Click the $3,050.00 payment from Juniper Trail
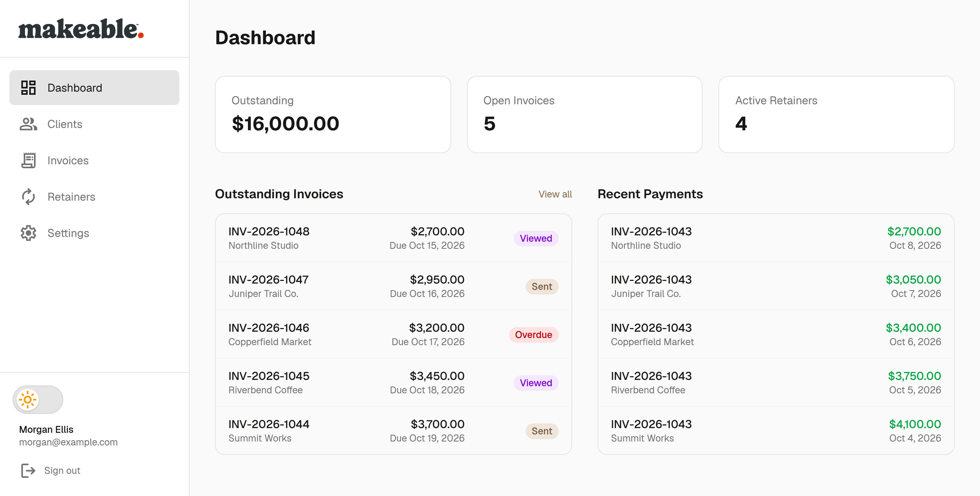The width and height of the screenshot is (980, 496). pos(913,280)
